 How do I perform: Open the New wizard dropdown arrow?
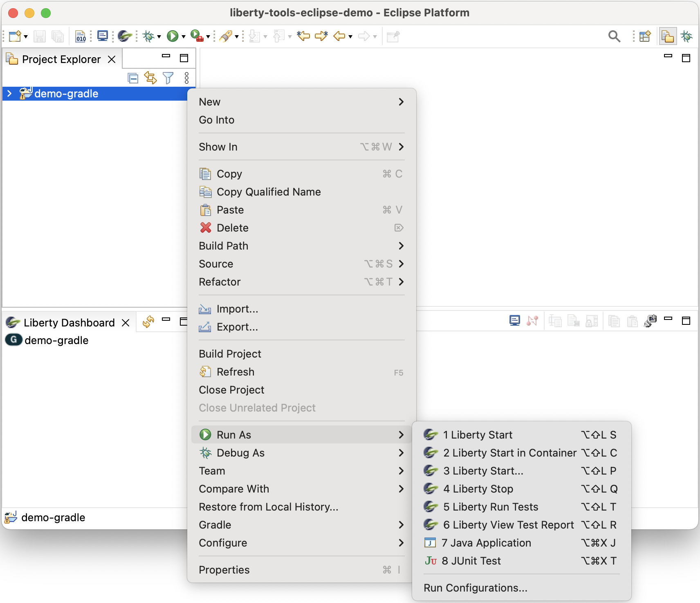click(x=26, y=37)
